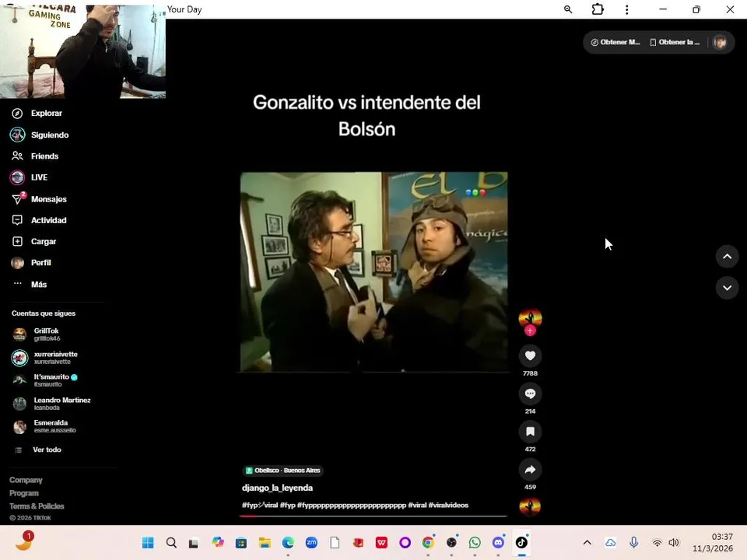The height and width of the screenshot is (560, 747).
Task: Open Google Chrome from taskbar
Action: coord(428,543)
